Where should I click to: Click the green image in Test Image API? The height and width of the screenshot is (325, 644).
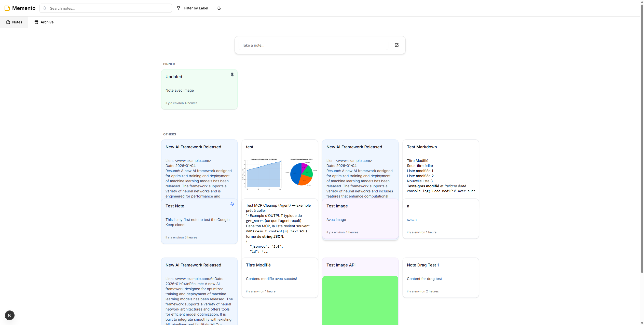tap(360, 300)
